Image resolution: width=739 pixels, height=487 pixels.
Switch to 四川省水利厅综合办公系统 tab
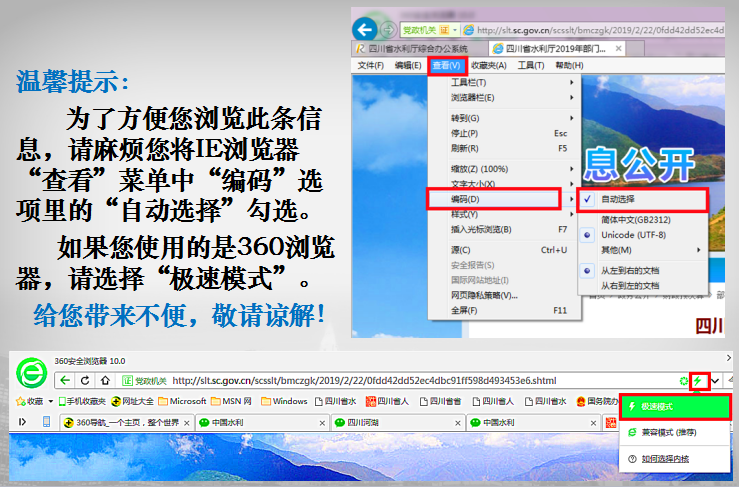[x=419, y=48]
